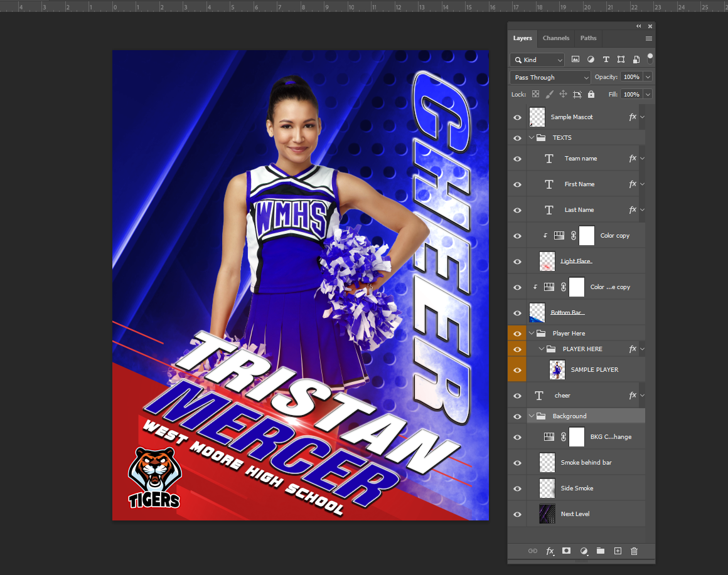Filter layers by shape layers icon

[x=621, y=60]
